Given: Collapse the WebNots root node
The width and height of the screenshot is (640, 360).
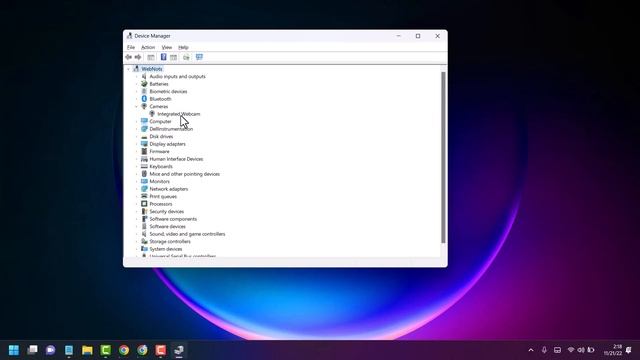Looking at the screenshot, I should click(x=129, y=69).
